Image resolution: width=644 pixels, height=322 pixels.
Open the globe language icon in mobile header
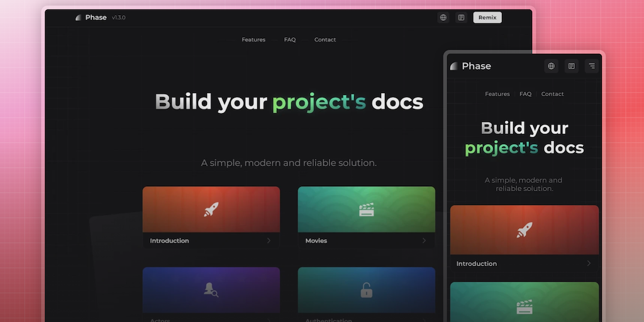tap(551, 66)
